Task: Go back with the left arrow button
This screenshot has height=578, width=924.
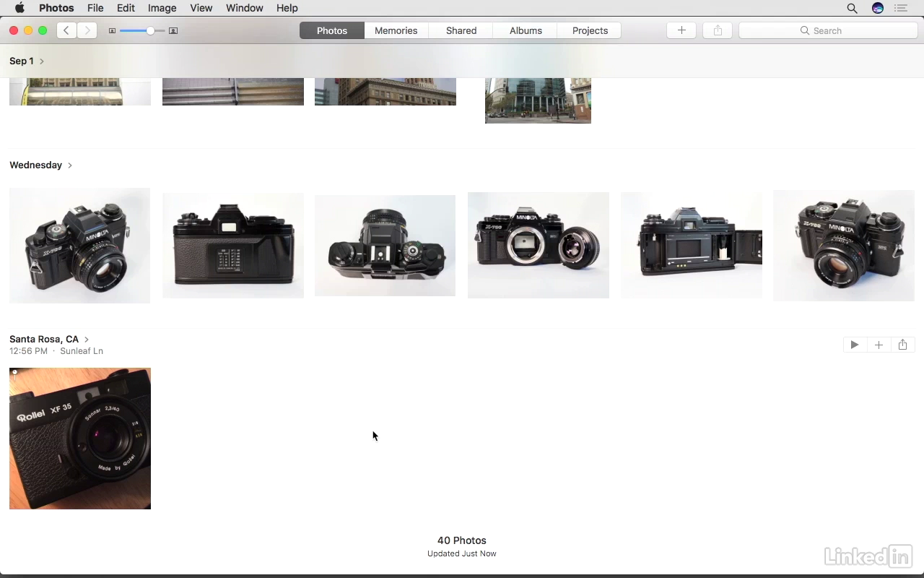Action: click(66, 30)
